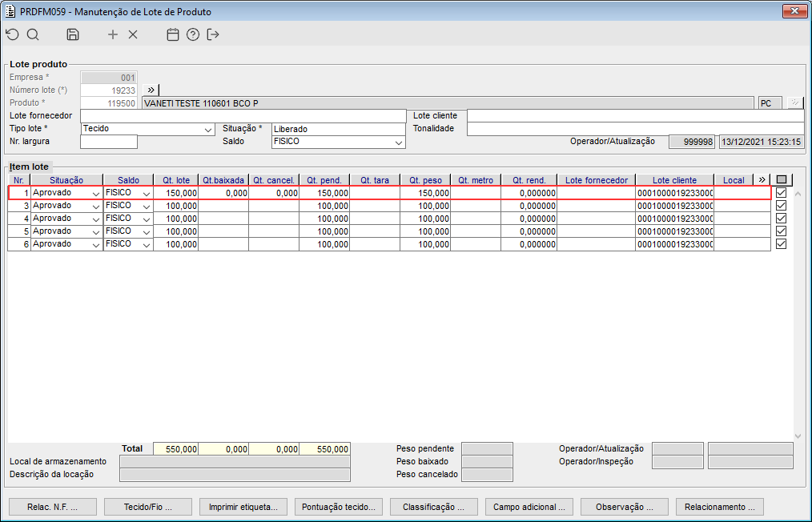The image size is (812, 522).
Task: Click the Lote fornecedor column header
Action: click(x=597, y=180)
